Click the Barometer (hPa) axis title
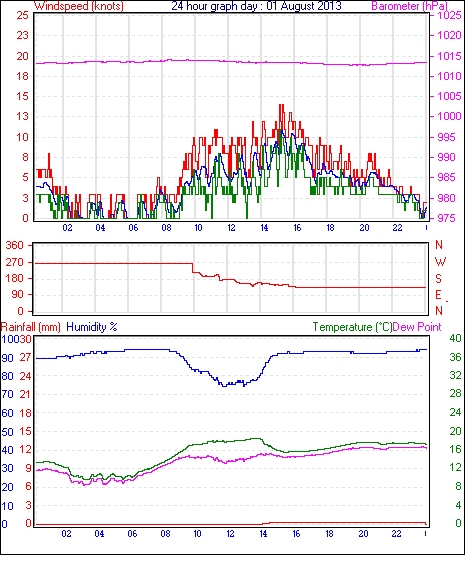This screenshot has height=563, width=465. coord(409,6)
